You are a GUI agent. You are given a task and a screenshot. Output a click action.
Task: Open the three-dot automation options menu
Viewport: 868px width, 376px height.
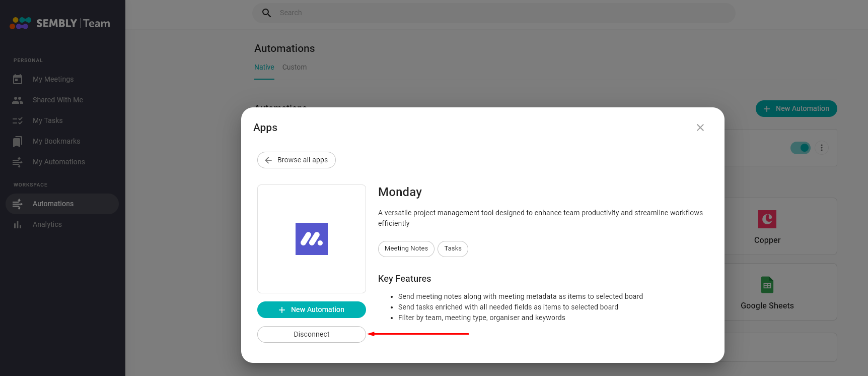[x=822, y=148]
